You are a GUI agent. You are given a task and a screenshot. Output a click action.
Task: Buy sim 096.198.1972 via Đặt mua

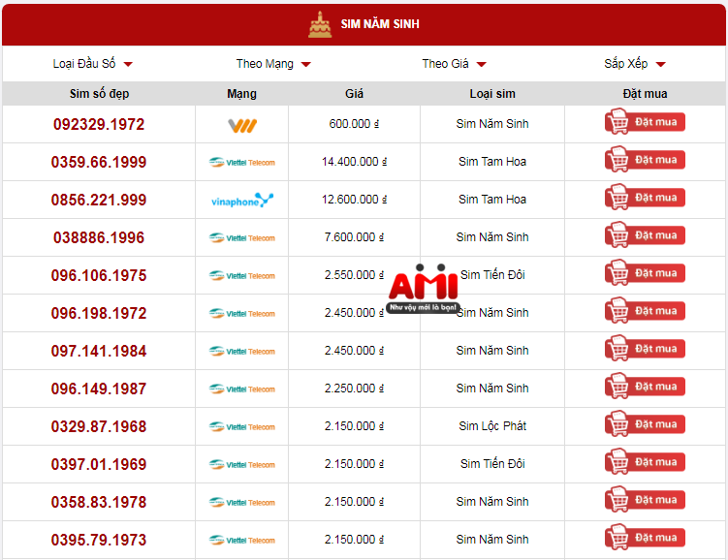click(645, 310)
